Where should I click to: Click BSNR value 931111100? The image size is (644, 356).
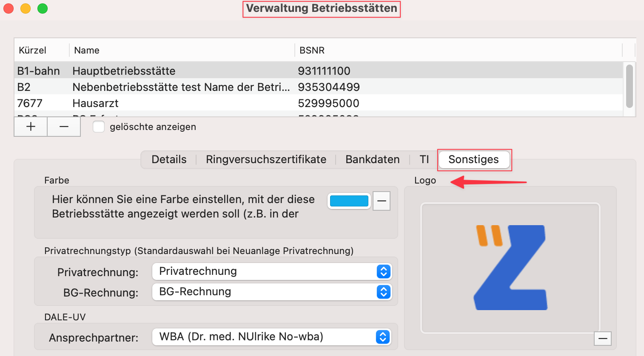pos(324,71)
